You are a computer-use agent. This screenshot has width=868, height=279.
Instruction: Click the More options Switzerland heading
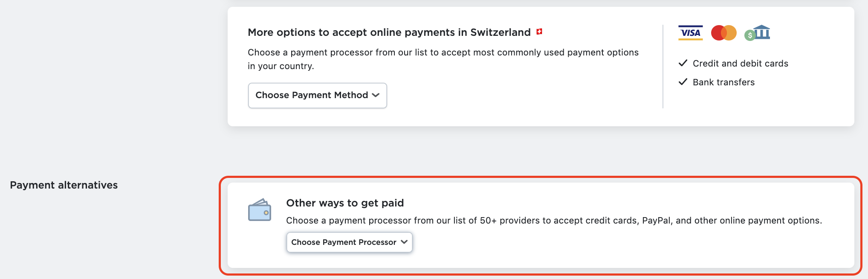389,32
